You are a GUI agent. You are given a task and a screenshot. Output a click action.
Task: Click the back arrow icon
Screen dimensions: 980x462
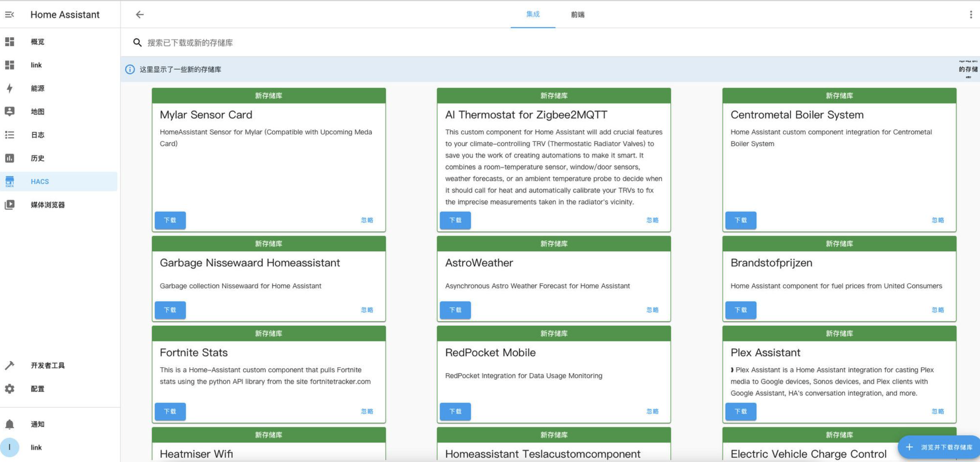140,14
